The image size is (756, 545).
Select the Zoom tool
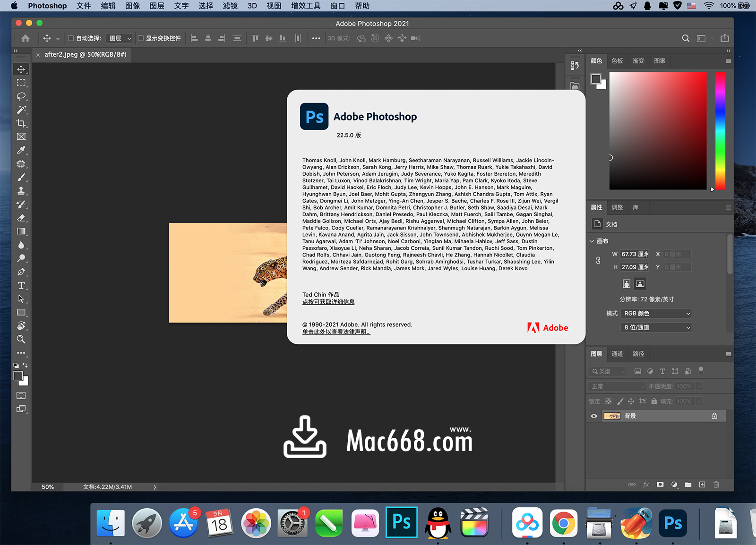tap(21, 339)
